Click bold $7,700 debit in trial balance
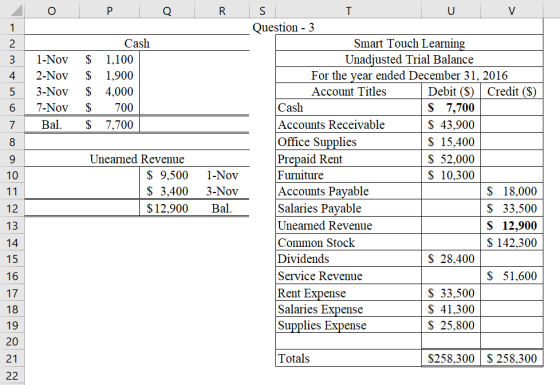Screen dimensions: 560x385 tap(451, 108)
